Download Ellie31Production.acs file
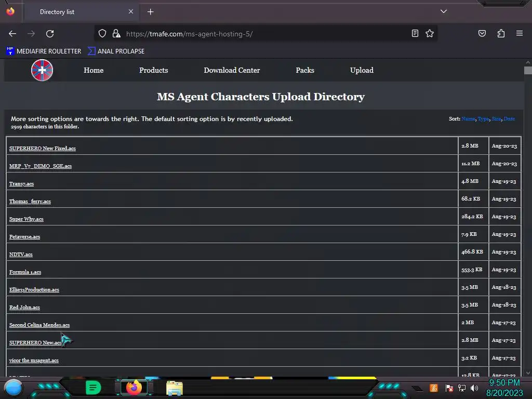532x399 pixels. (x=34, y=289)
